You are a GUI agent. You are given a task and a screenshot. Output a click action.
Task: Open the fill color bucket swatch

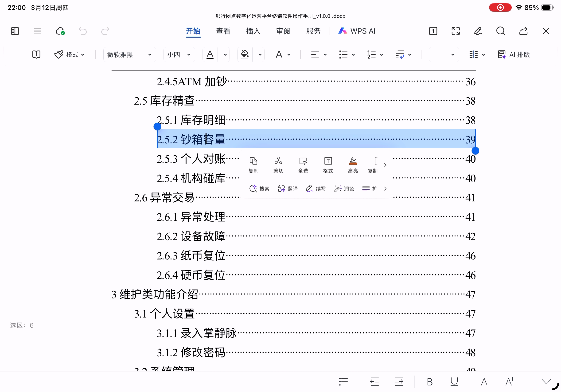tap(245, 54)
